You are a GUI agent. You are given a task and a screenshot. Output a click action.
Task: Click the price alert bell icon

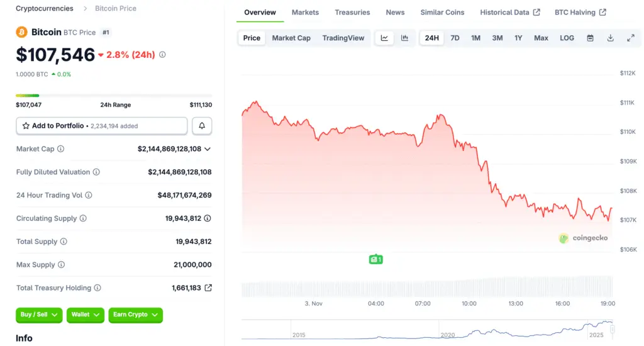pyautogui.click(x=202, y=126)
